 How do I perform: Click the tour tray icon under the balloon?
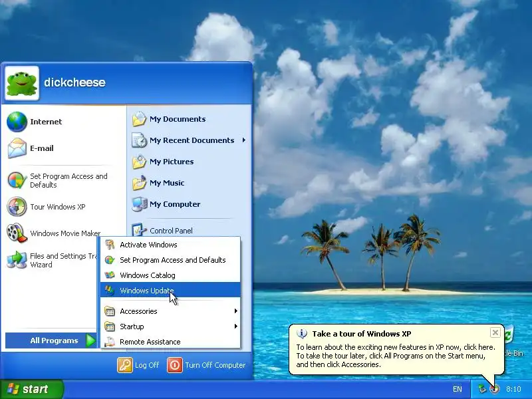495,389
